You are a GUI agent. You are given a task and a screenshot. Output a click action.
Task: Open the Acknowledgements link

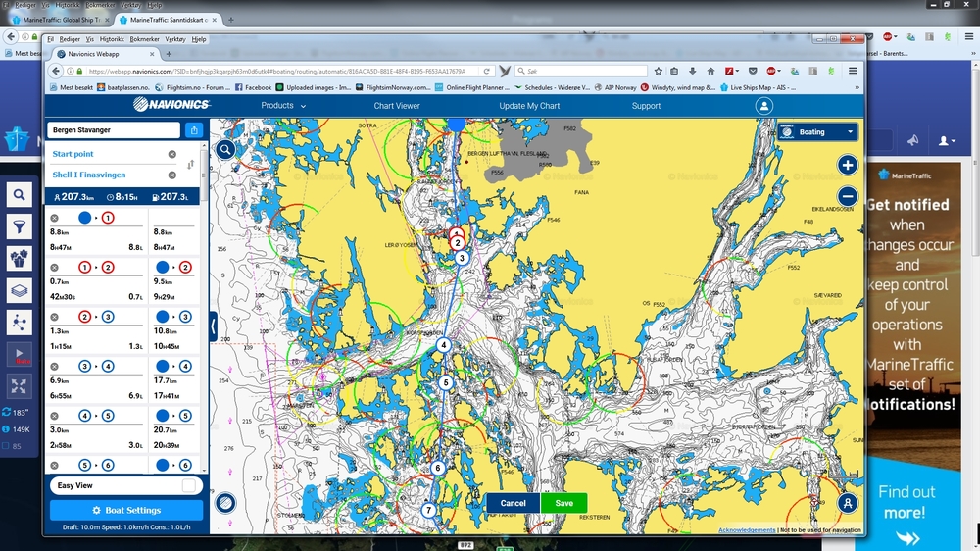pyautogui.click(x=746, y=530)
